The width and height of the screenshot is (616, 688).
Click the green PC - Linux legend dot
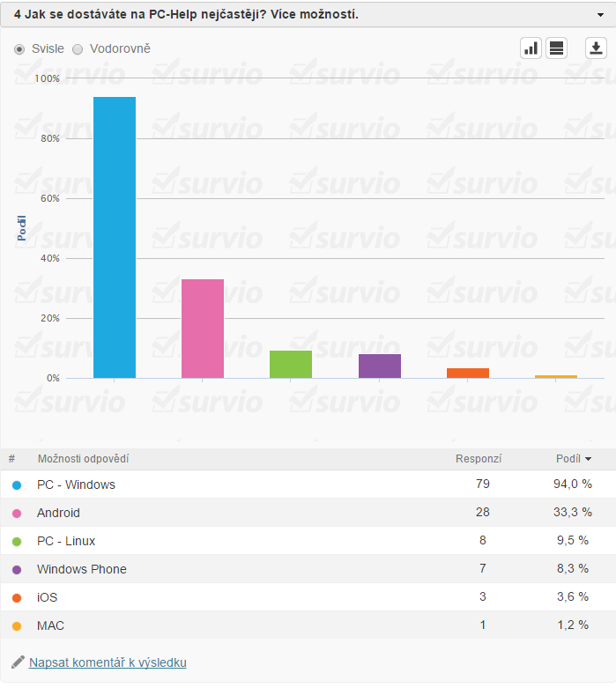tap(17, 541)
